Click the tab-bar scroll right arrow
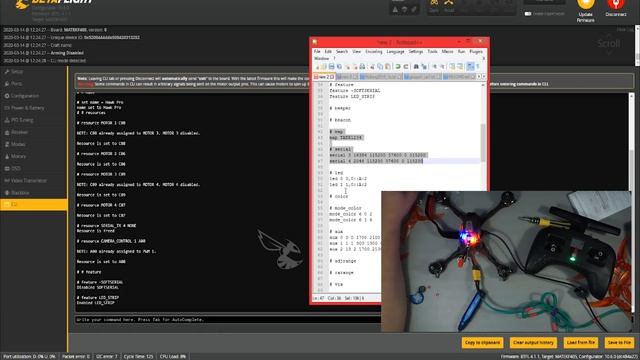This screenshot has width=640, height=360. 484,77
